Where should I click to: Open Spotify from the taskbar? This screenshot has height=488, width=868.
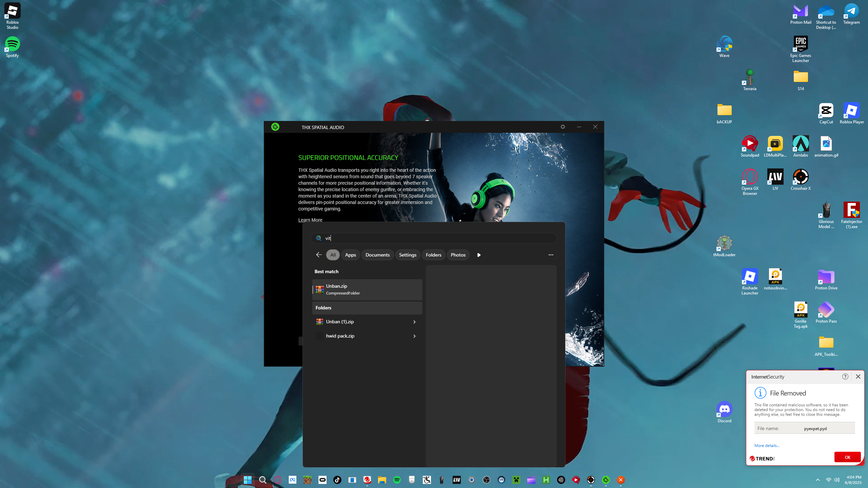point(397,480)
